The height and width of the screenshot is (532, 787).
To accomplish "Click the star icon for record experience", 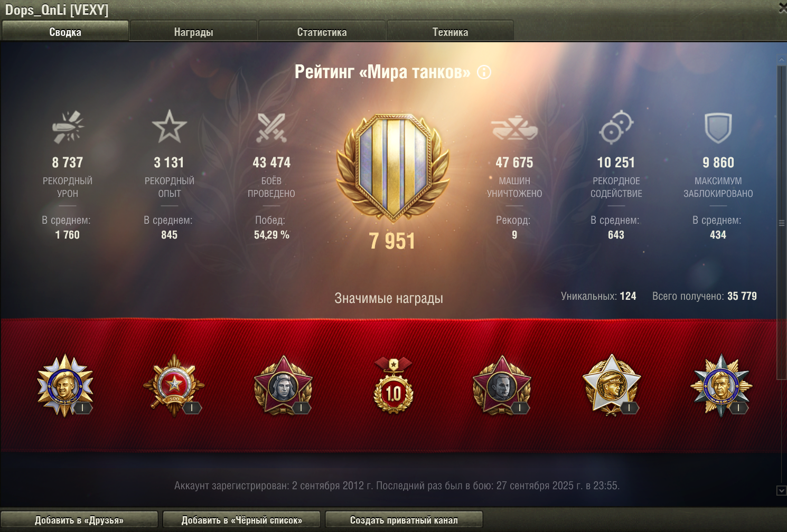I will click(170, 127).
